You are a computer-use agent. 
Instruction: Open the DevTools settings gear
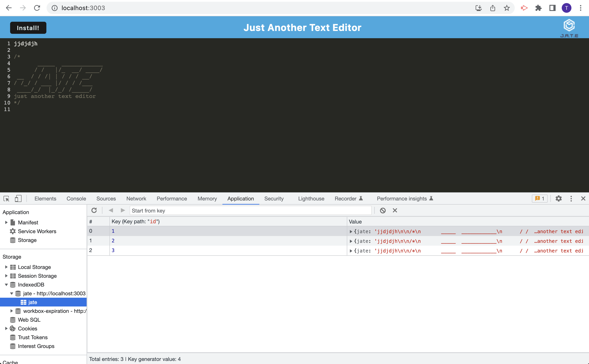(x=559, y=199)
